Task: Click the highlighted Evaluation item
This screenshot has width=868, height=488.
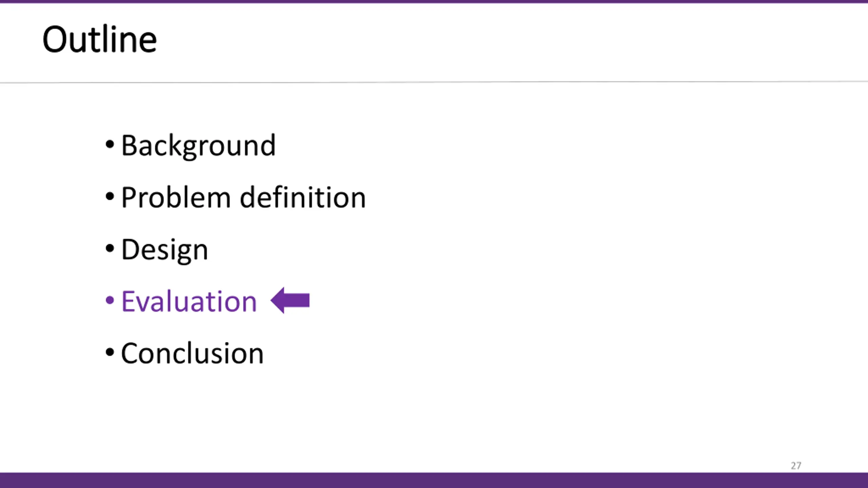Action: coord(189,301)
